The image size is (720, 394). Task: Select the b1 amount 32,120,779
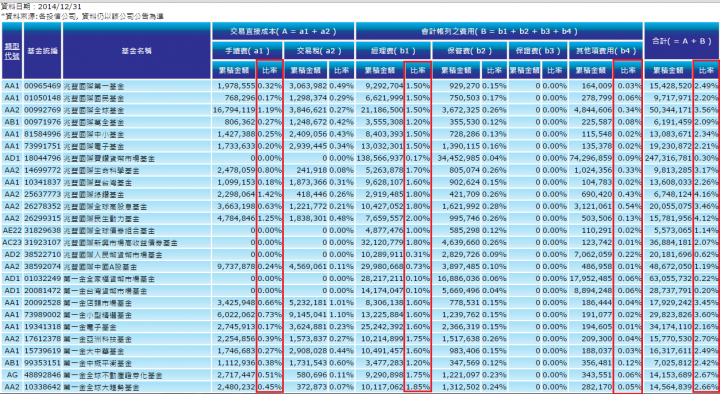pos(382,242)
